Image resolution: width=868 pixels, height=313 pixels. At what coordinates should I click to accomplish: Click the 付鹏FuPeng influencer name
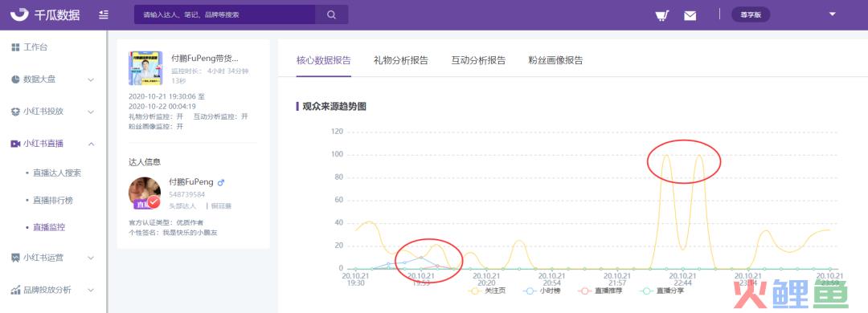click(x=191, y=182)
